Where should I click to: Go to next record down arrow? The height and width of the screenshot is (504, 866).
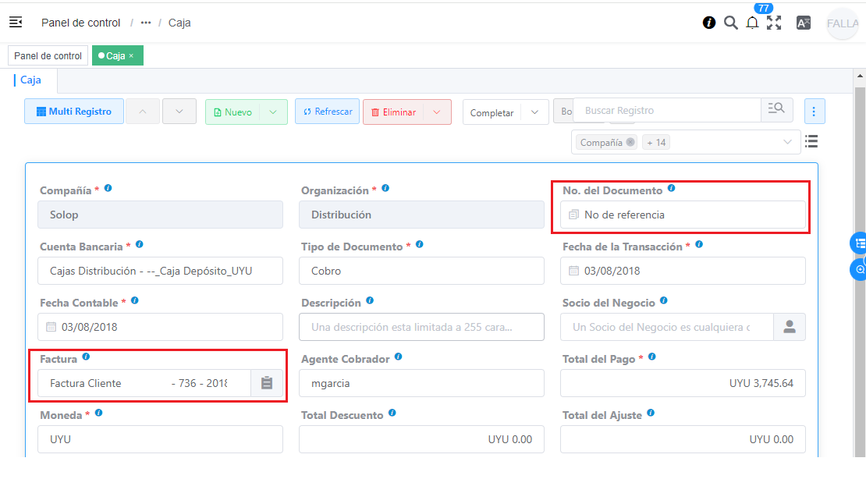point(179,112)
